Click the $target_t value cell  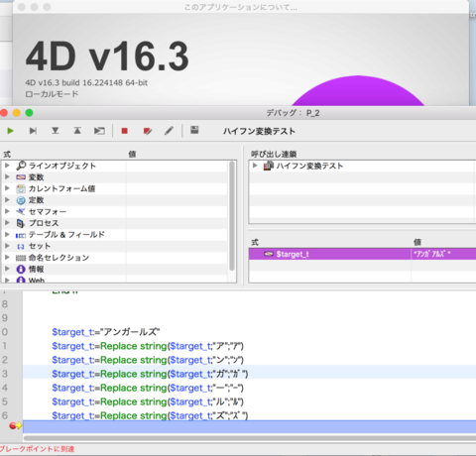[443, 254]
